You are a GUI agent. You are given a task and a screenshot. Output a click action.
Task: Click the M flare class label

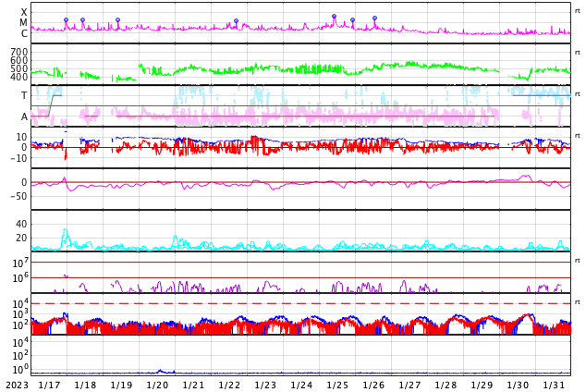pyautogui.click(x=23, y=23)
